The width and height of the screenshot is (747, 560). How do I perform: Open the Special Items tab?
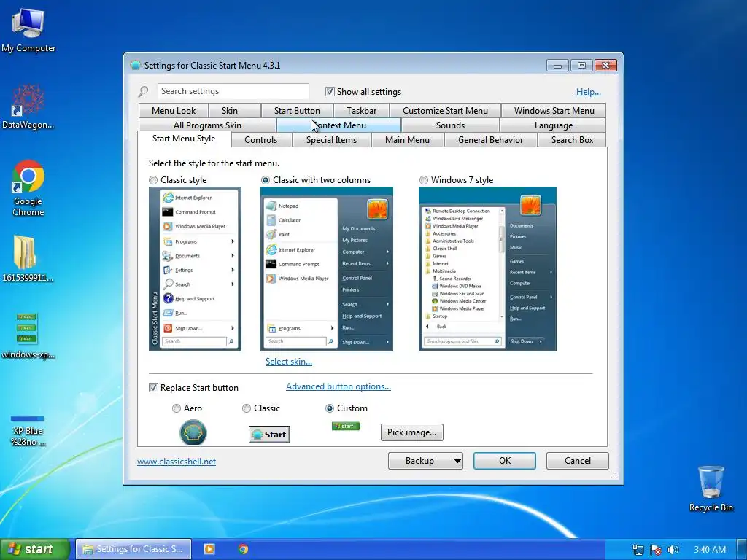tap(332, 140)
